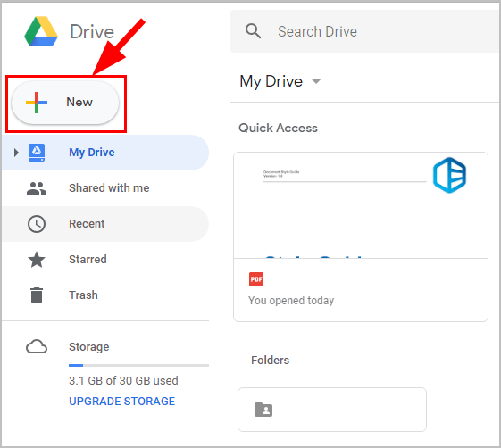Click the Google Drive logo

(41, 31)
